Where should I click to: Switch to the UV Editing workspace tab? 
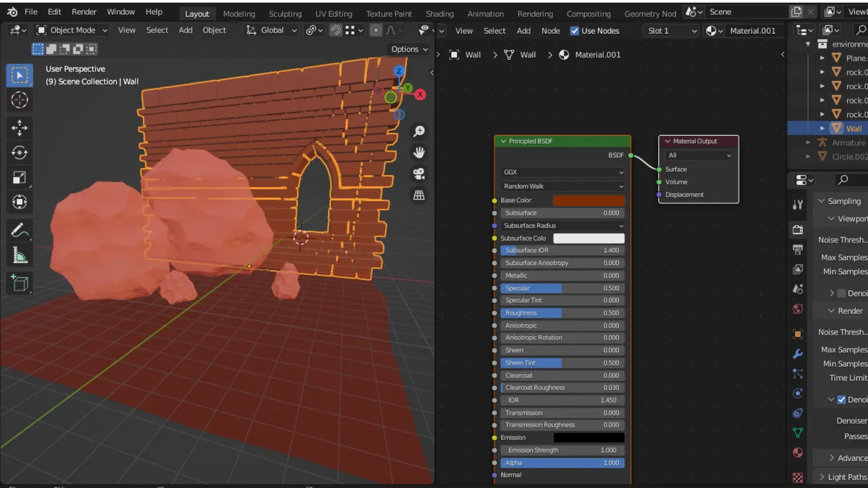[x=334, y=14]
